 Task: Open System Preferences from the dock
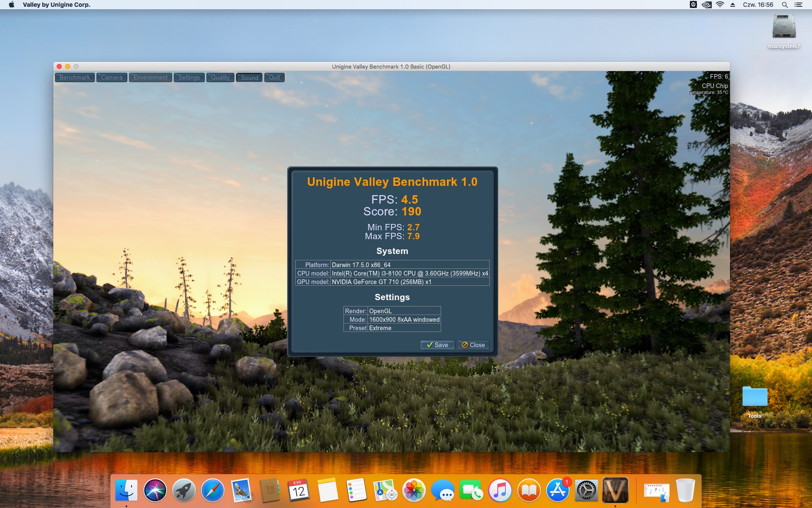586,490
